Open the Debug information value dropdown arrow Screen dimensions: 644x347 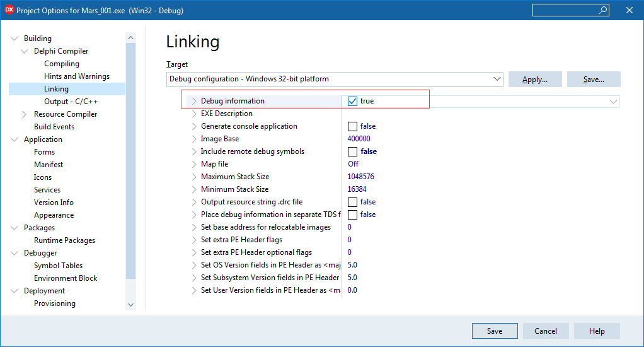(613, 102)
